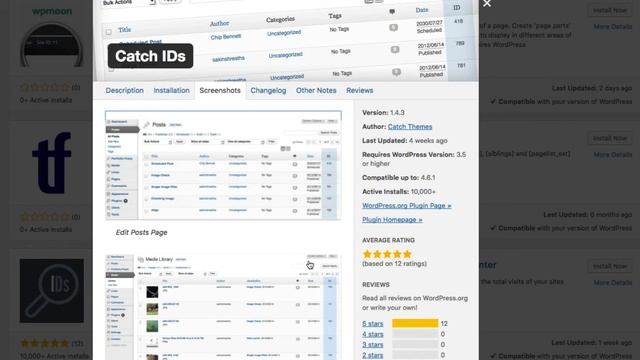Click the first Uncategorized category in banner
Image resolution: width=640 pixels, height=360 pixels.
[284, 33]
